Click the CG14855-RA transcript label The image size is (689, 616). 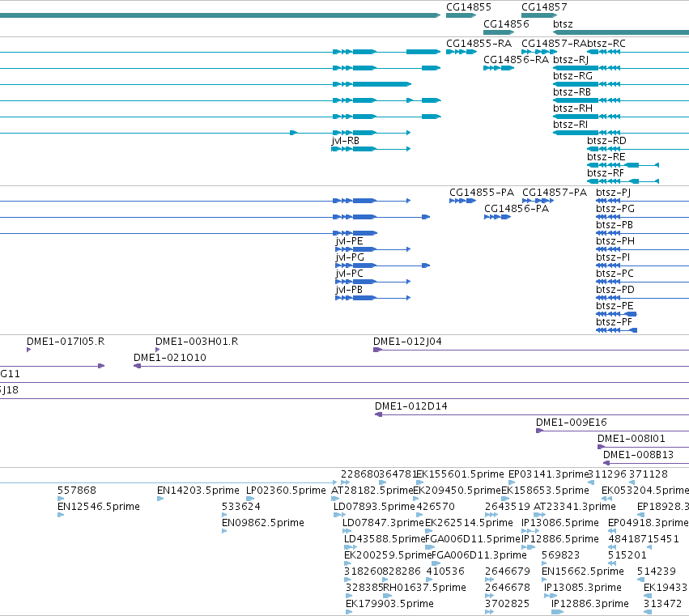478,44
